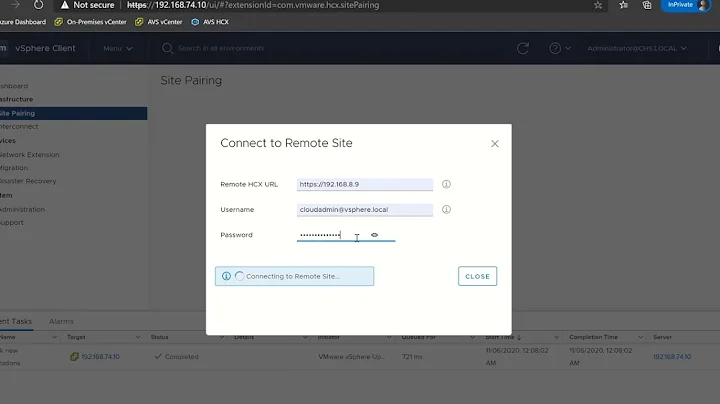Open Completion Time column filter arrow
Screen dimensions: 720x404
tap(640, 337)
